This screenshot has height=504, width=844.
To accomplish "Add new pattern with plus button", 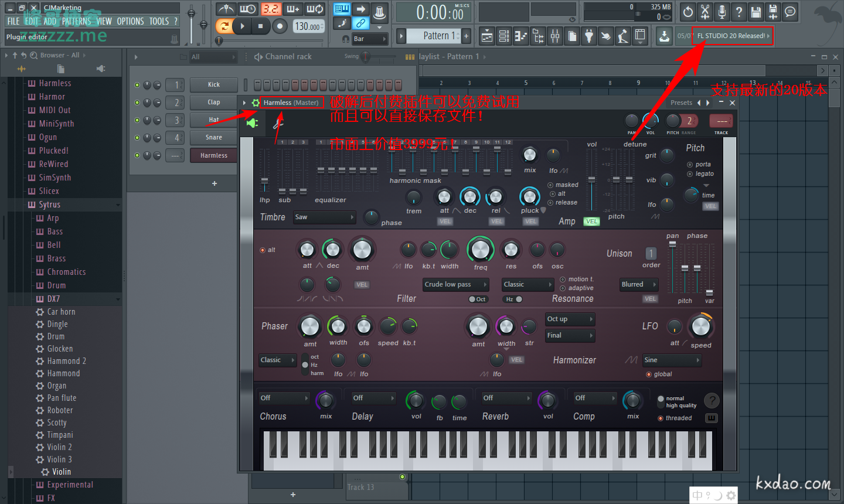I will (467, 36).
